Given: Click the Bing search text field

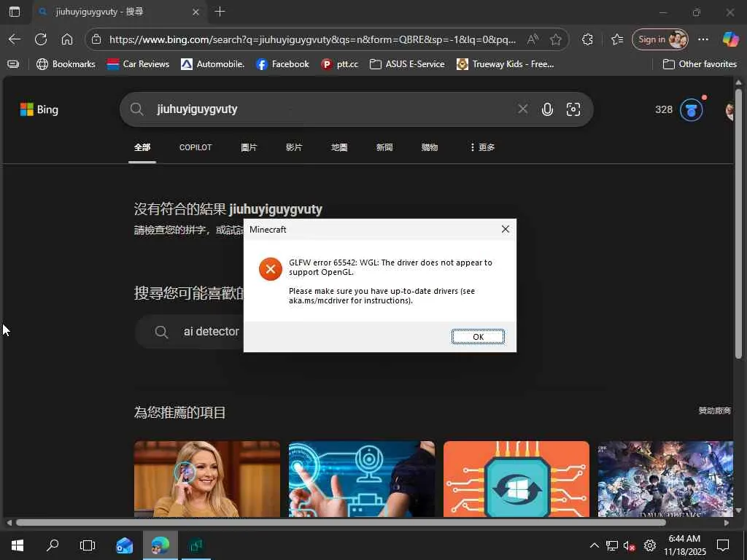Looking at the screenshot, I should pyautogui.click(x=333, y=109).
